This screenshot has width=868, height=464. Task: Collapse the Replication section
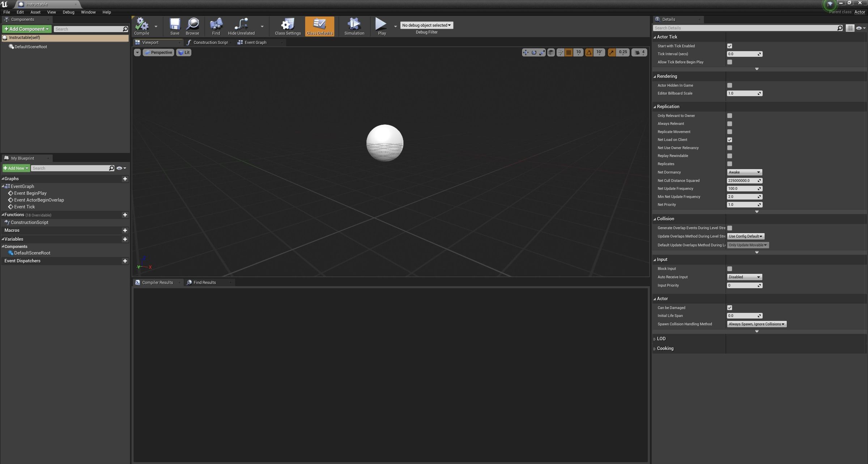655,107
